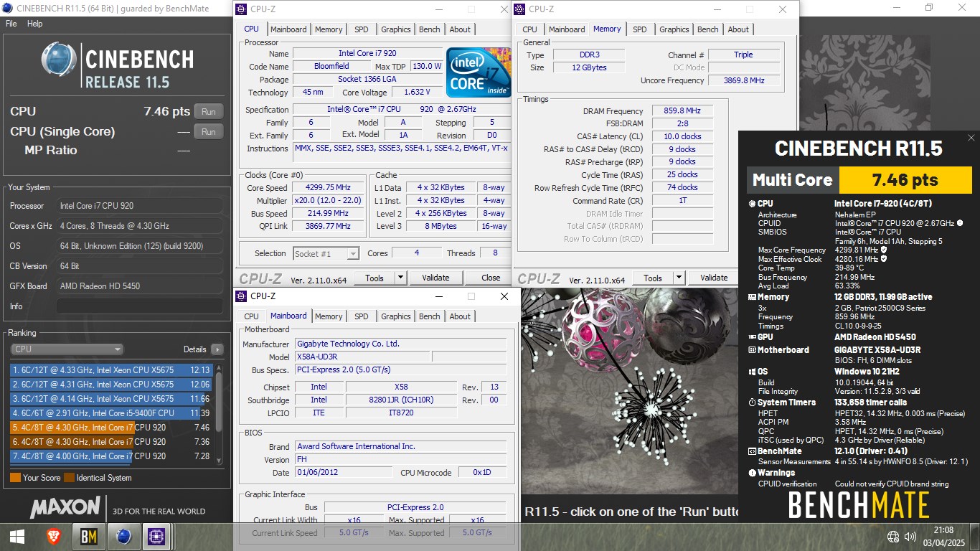Expand the Tools arrow in the CPU-Z CPU-tab window
The image size is (980, 551).
click(x=400, y=278)
